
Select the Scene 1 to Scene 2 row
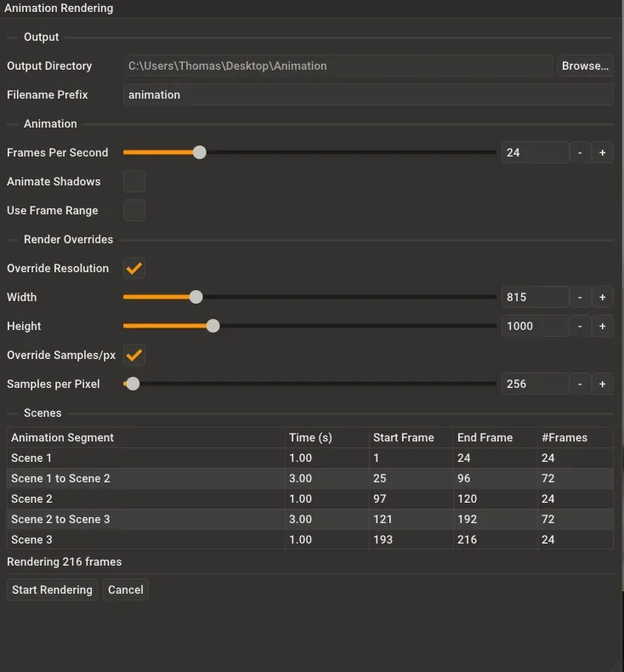pyautogui.click(x=310, y=478)
